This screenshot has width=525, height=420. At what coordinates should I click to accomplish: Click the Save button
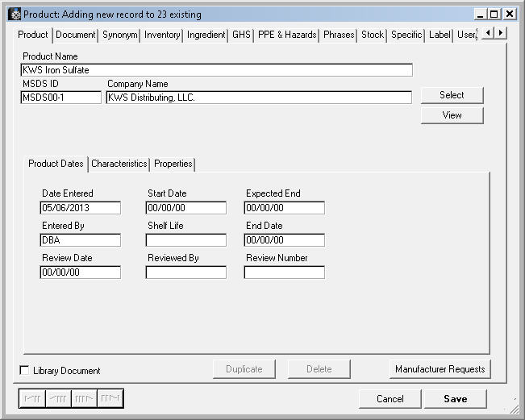tap(456, 398)
